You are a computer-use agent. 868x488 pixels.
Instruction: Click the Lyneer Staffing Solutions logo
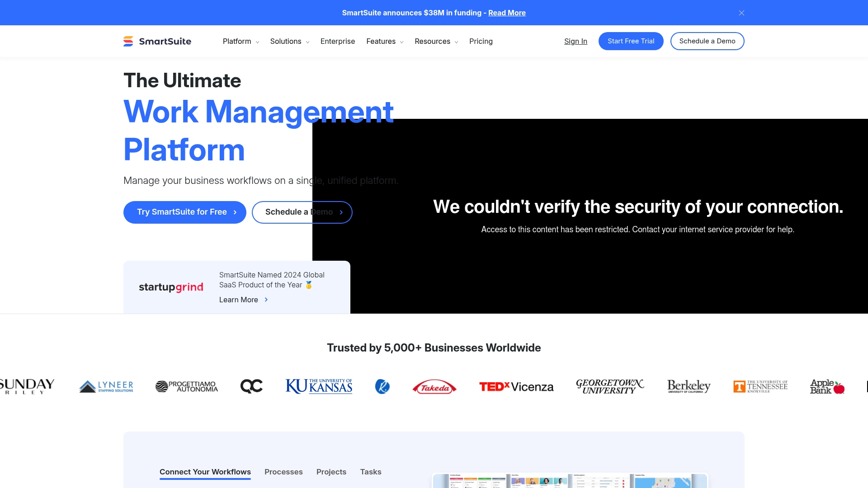point(106,386)
